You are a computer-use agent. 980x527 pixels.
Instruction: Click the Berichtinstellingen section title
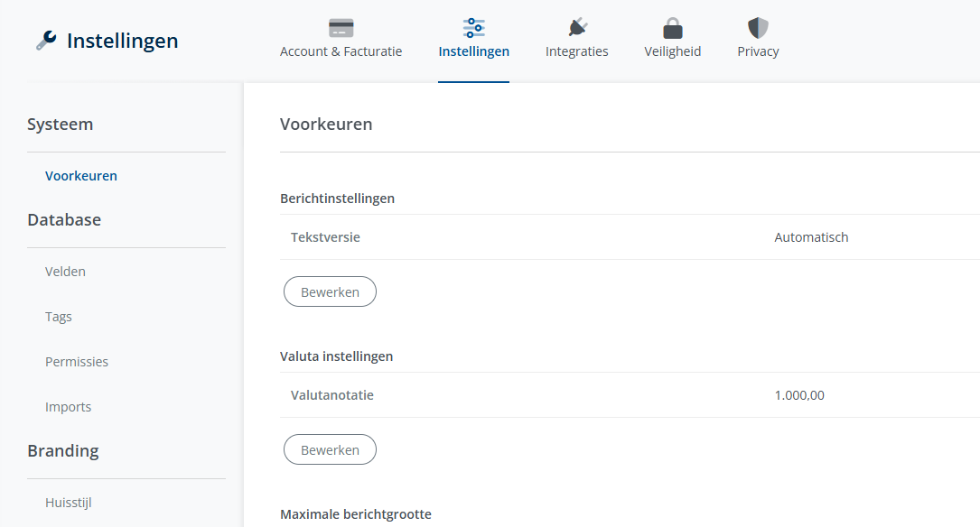click(x=338, y=199)
